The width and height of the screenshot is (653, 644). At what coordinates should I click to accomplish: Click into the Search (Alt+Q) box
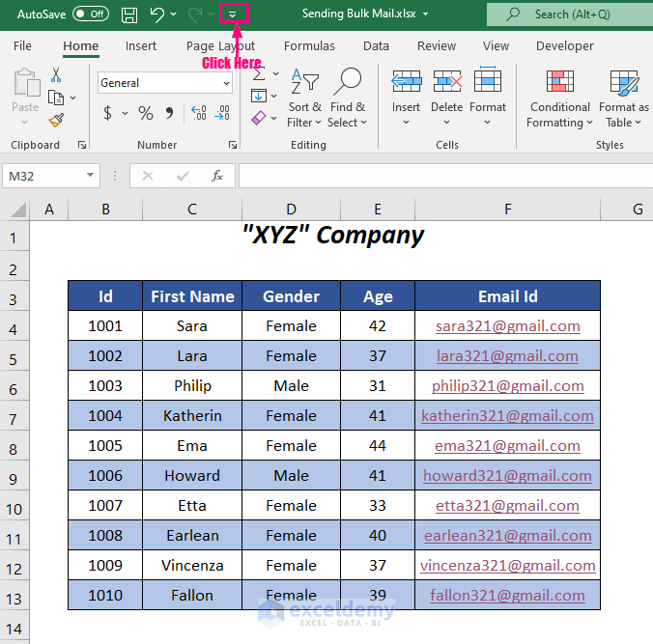pyautogui.click(x=571, y=14)
